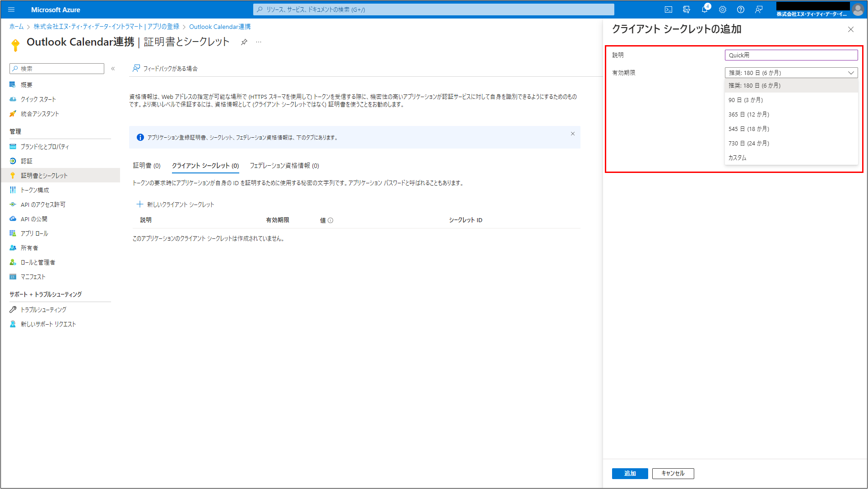Focus the sidebar 検索 box

point(57,69)
